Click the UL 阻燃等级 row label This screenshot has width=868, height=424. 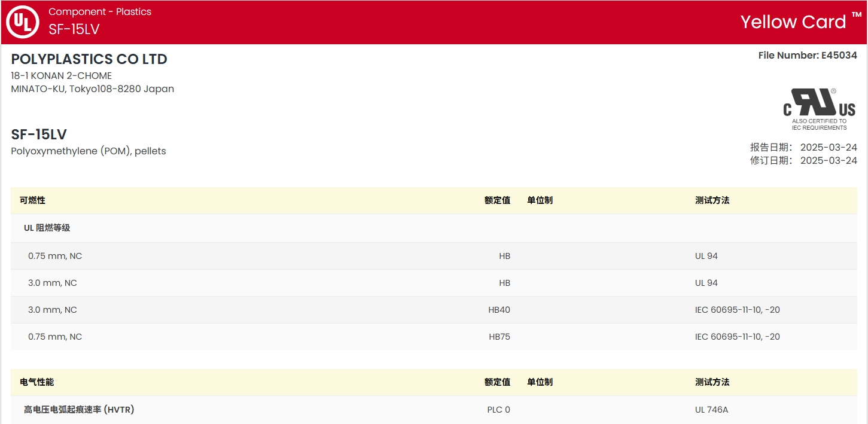47,228
